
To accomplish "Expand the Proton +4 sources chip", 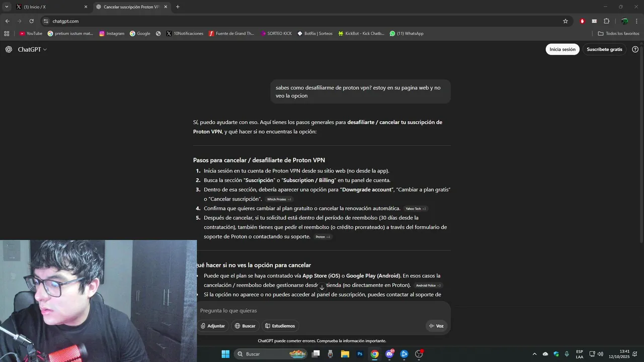I will pyautogui.click(x=323, y=237).
